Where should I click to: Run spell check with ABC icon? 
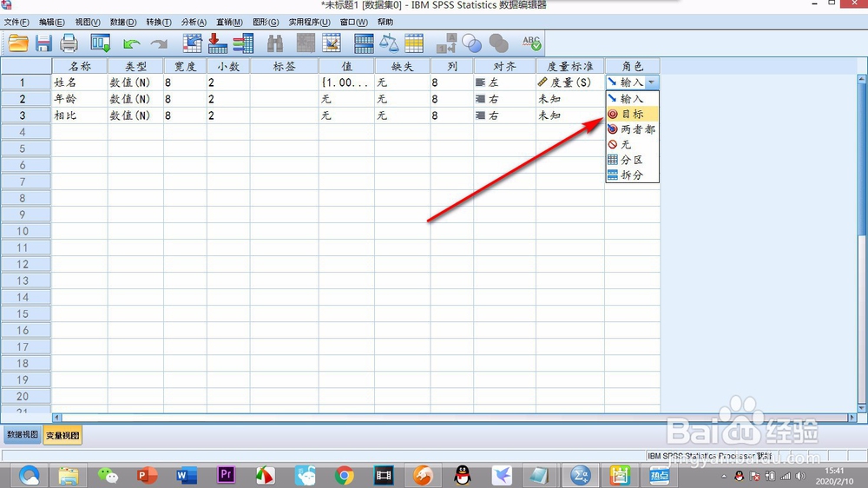point(531,43)
